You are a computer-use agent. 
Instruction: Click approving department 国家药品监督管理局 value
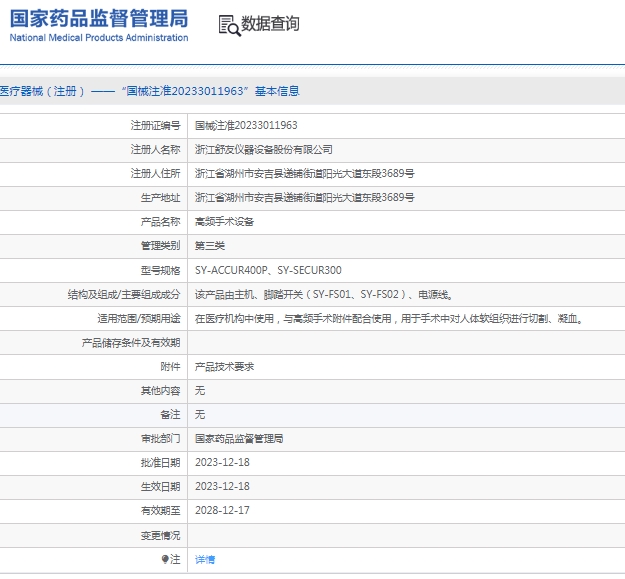(239, 439)
